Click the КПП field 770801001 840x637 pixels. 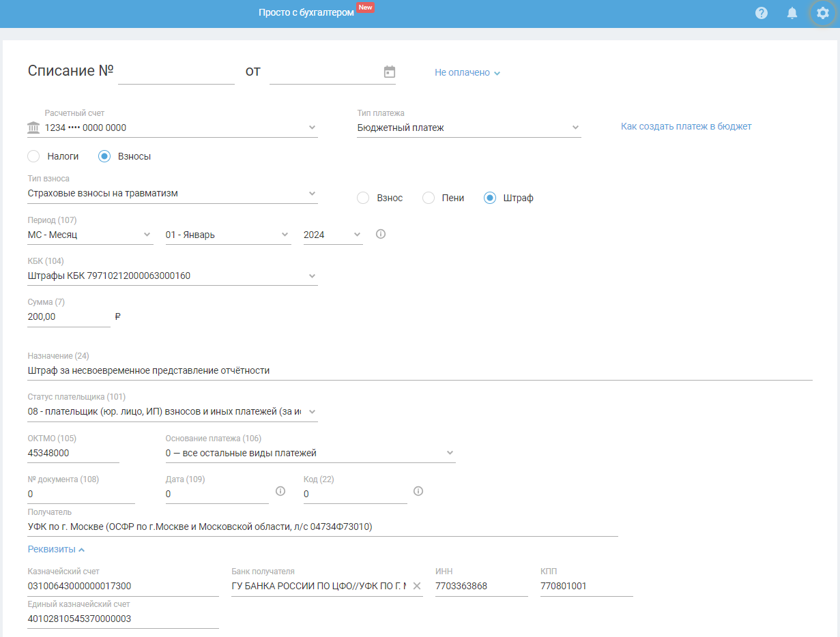click(x=586, y=586)
